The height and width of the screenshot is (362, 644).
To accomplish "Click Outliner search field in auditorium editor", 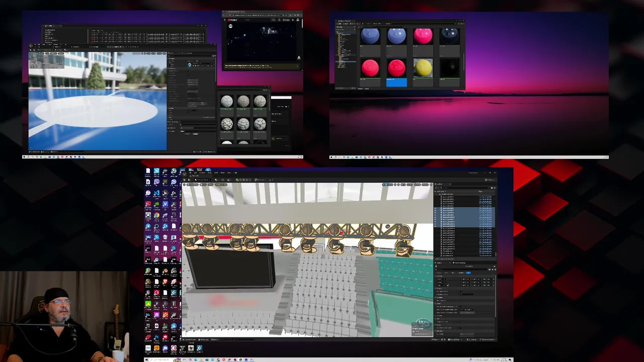I will pos(465,188).
